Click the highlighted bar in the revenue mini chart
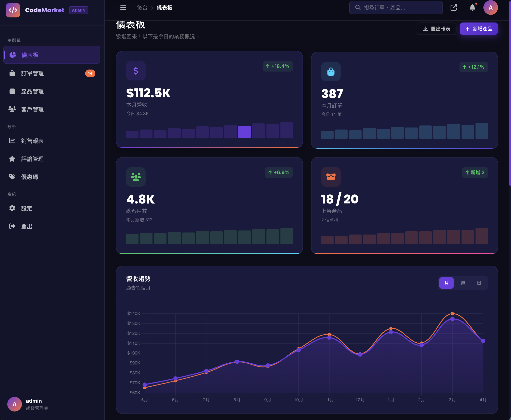 (x=244, y=132)
